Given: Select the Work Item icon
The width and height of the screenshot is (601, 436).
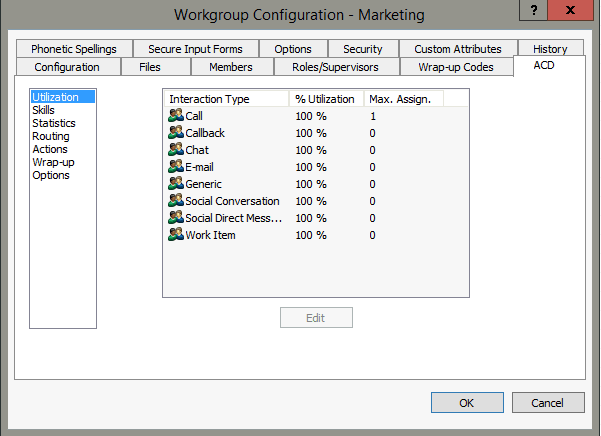Looking at the screenshot, I should coord(176,235).
